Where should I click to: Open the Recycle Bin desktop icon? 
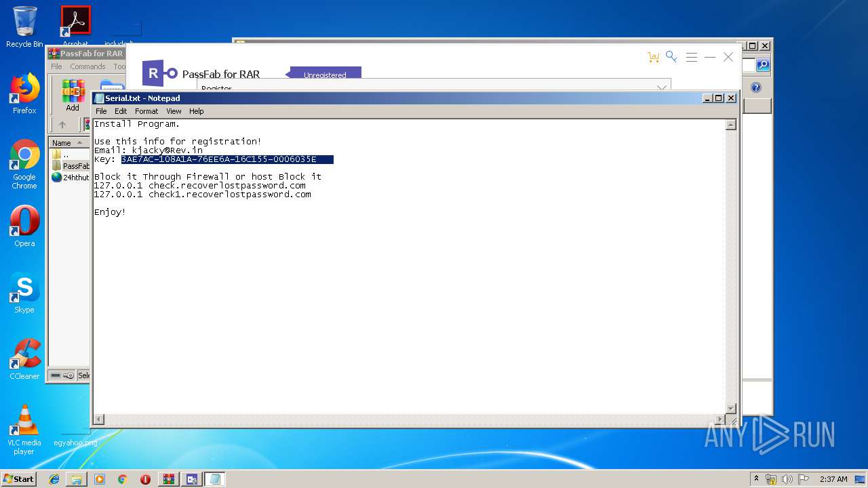coord(24,27)
